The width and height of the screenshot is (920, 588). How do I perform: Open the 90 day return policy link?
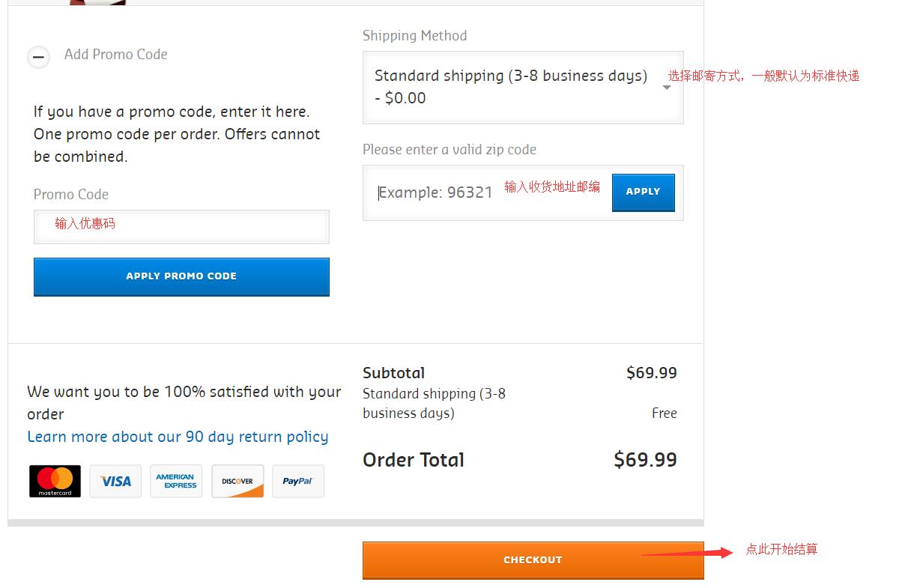(x=178, y=437)
